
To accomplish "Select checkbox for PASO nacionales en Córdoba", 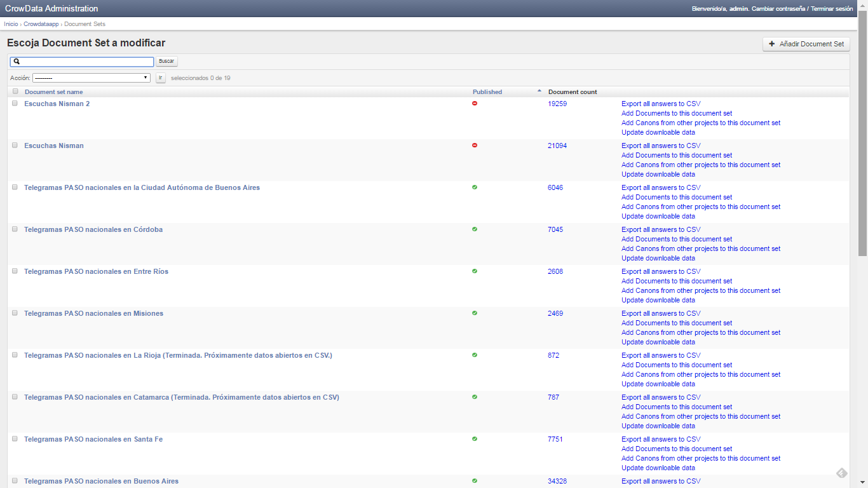I will pyautogui.click(x=15, y=229).
